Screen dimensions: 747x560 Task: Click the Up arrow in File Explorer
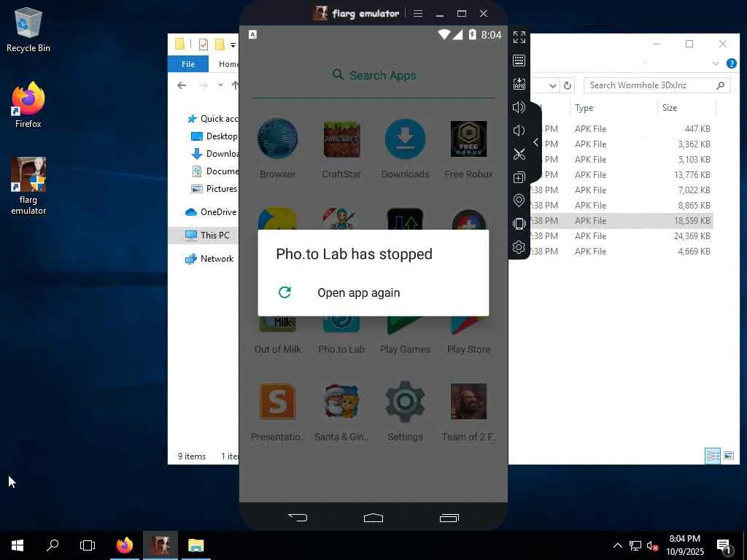point(235,85)
